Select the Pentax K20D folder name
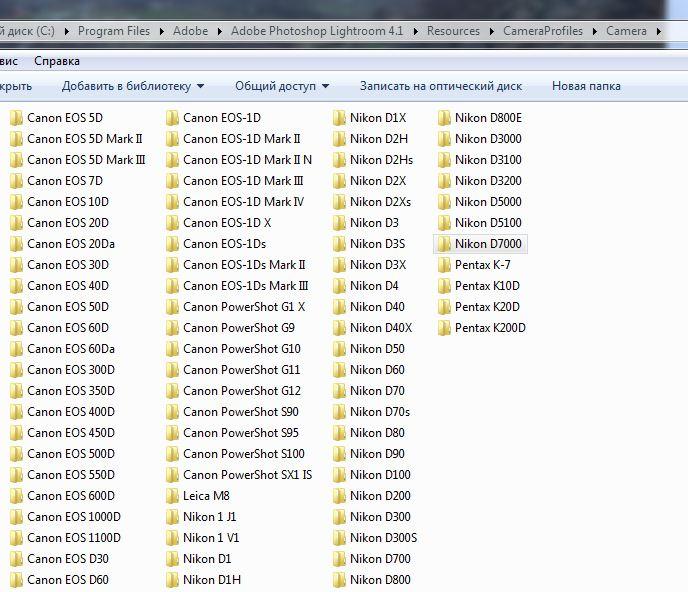This screenshot has height=592, width=688. (487, 307)
